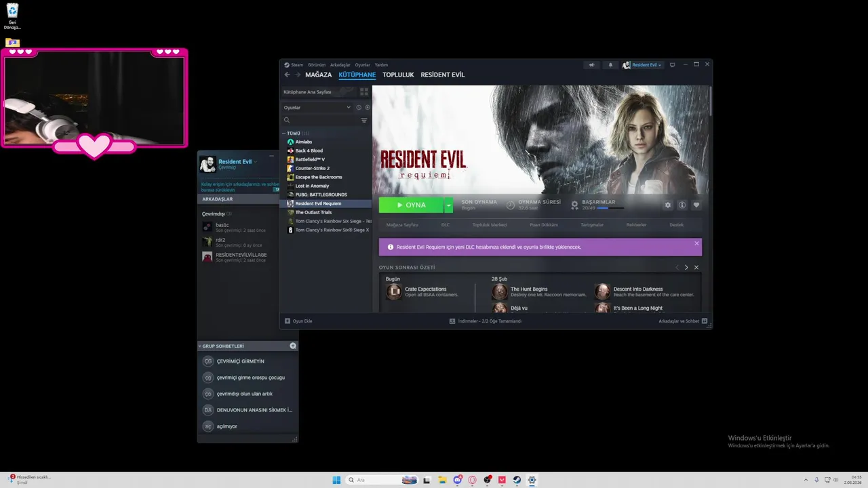Click Oyun Ekle at bottom left
This screenshot has width=868, height=488.
pos(298,321)
